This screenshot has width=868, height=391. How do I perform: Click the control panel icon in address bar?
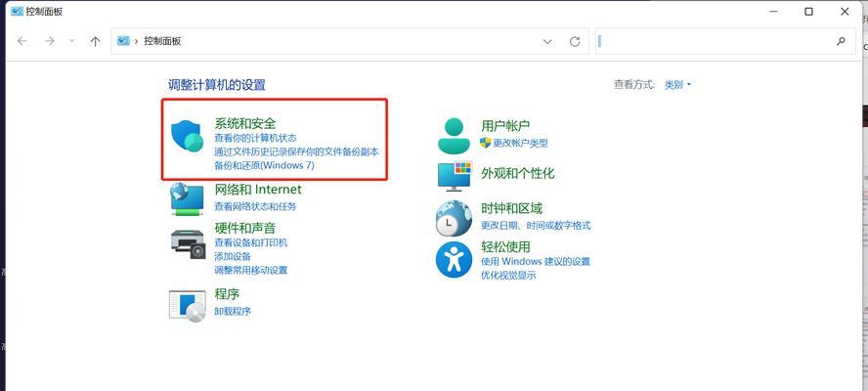123,41
